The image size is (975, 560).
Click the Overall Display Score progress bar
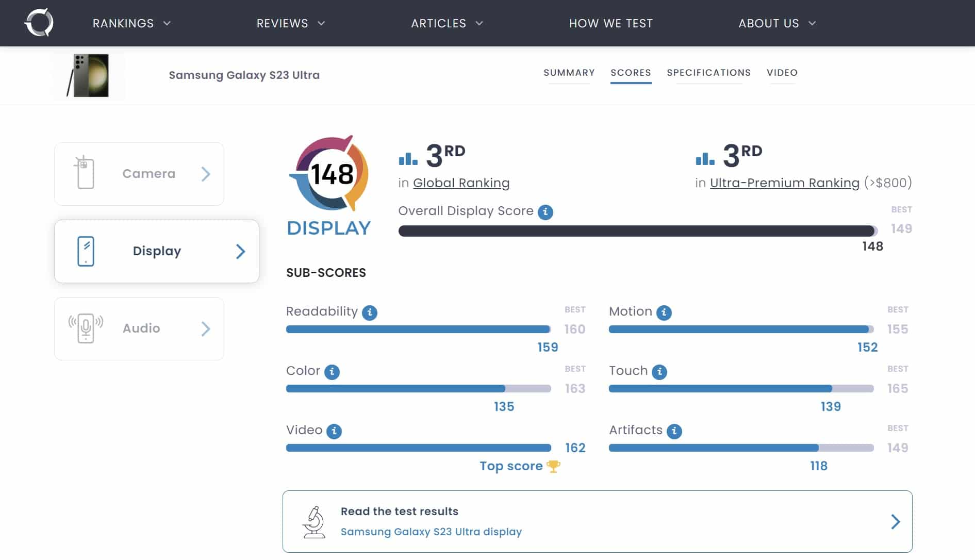tap(638, 230)
